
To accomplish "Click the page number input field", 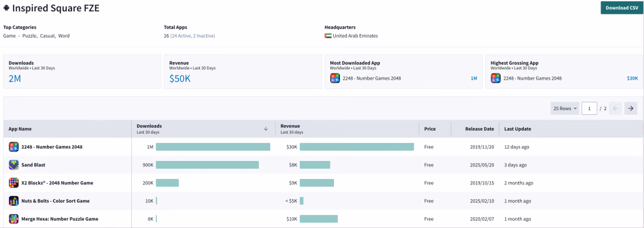I will pos(589,109).
